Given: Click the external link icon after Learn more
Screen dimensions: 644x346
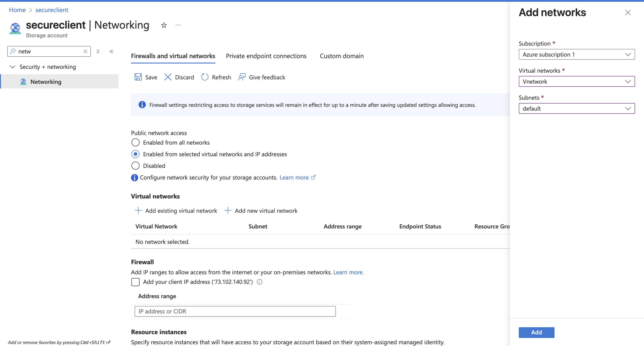Looking at the screenshot, I should 313,177.
